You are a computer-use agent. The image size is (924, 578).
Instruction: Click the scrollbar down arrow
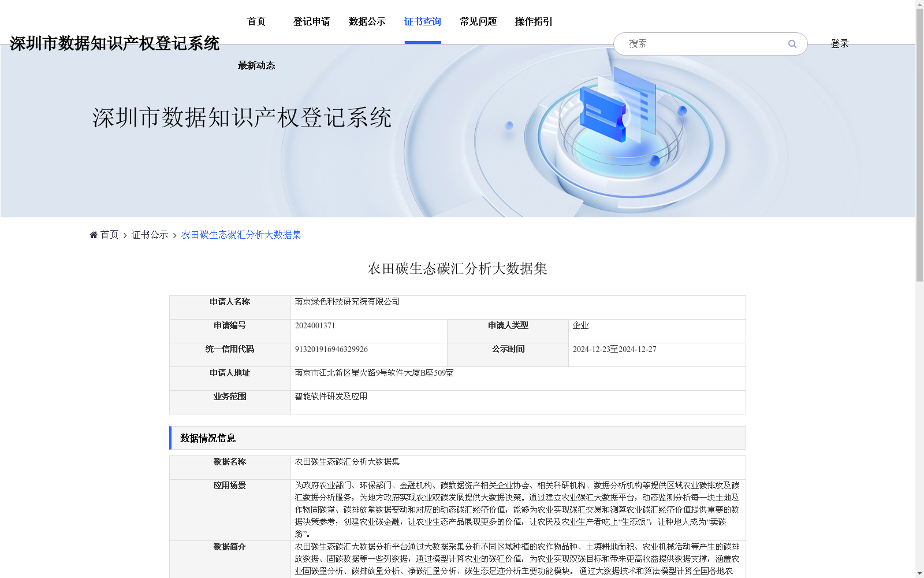tap(919, 573)
